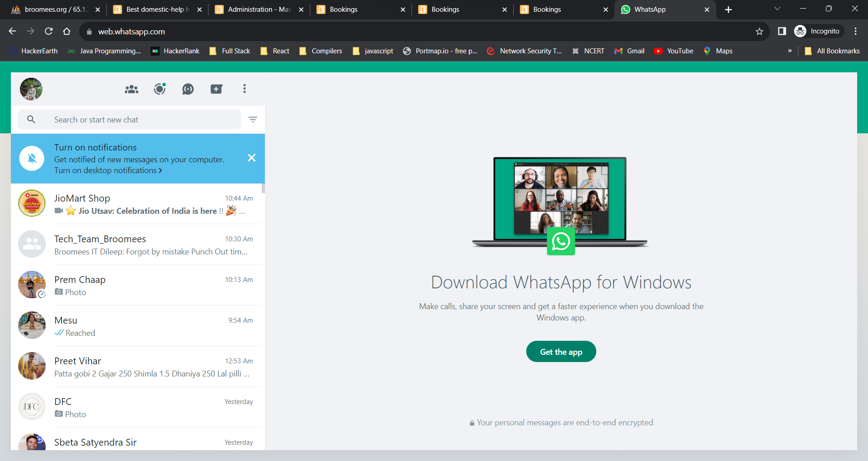The height and width of the screenshot is (461, 868).
Task: Focus the Search or start new chat field
Action: (129, 119)
